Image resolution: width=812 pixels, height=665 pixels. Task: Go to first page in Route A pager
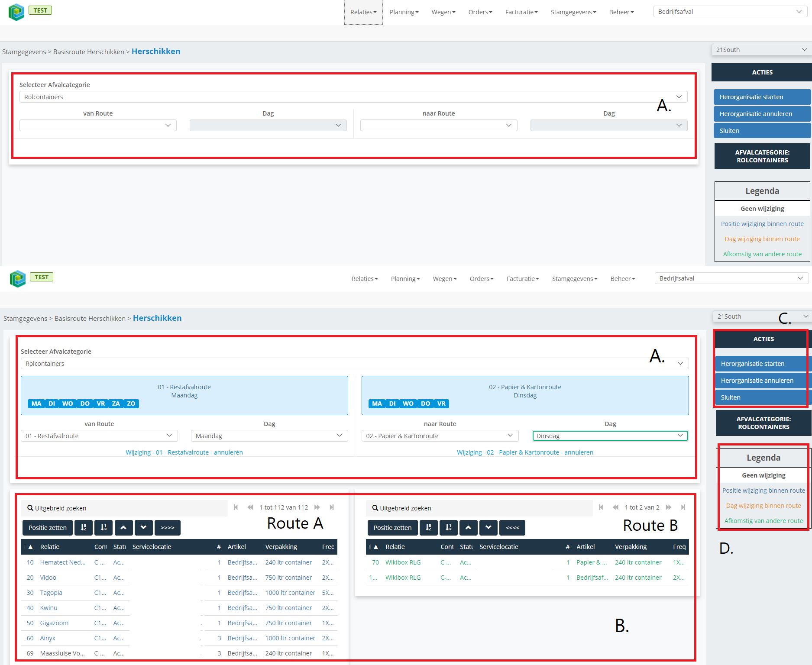[x=236, y=507]
